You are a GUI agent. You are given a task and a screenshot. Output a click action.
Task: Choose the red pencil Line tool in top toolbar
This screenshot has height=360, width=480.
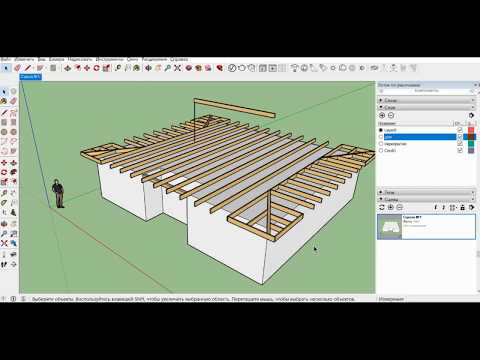pos(28,68)
